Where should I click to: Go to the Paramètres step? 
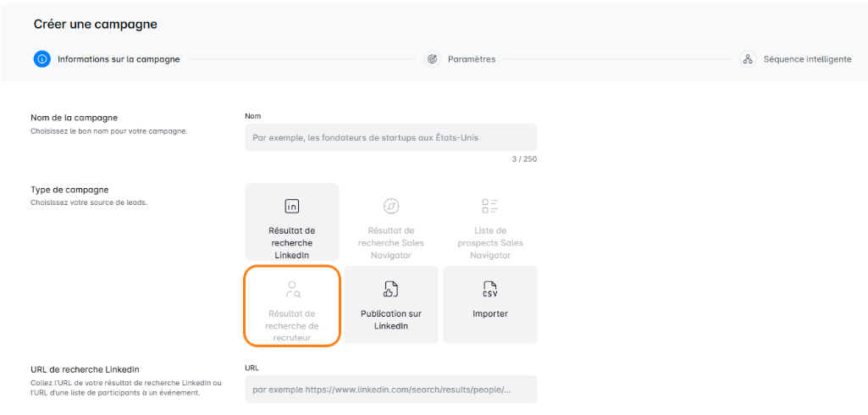472,59
